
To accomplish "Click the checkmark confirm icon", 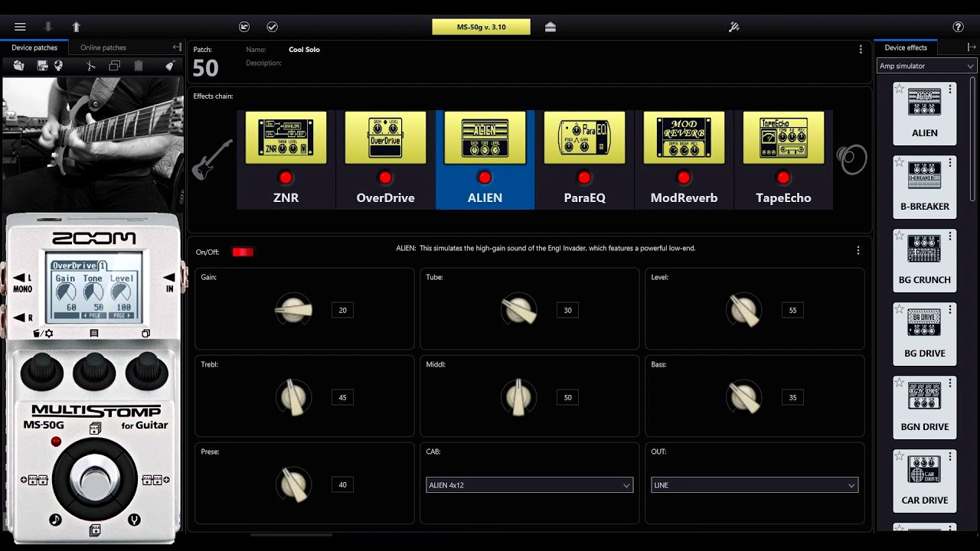I will (x=272, y=27).
